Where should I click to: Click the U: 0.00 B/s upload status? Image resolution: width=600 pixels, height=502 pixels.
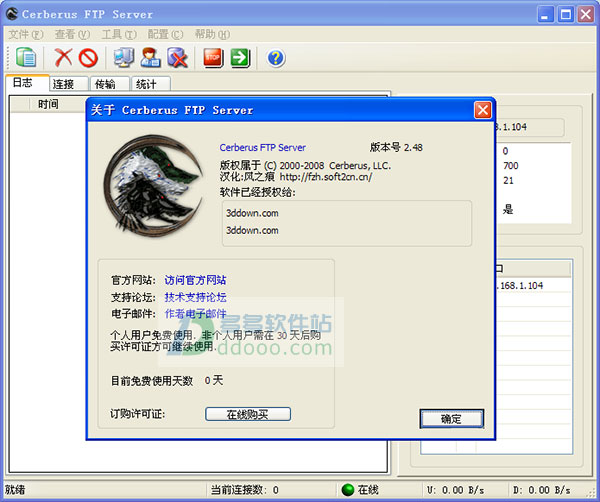455,490
